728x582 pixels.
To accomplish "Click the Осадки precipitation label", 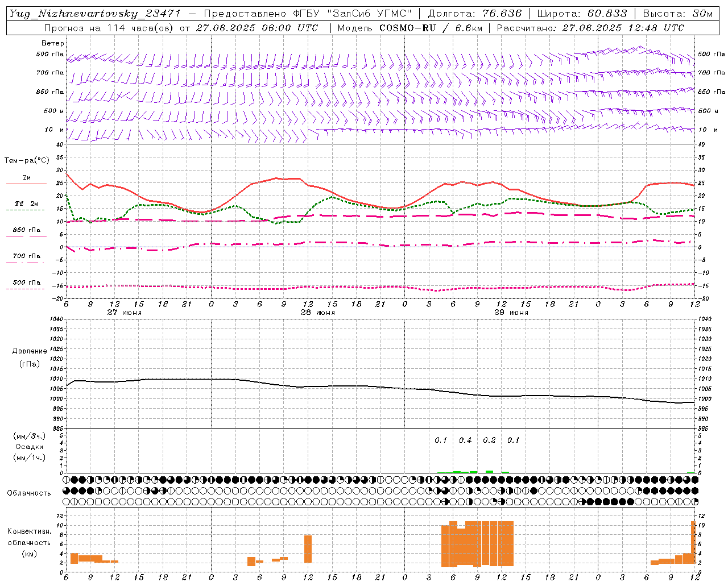I will click(29, 447).
